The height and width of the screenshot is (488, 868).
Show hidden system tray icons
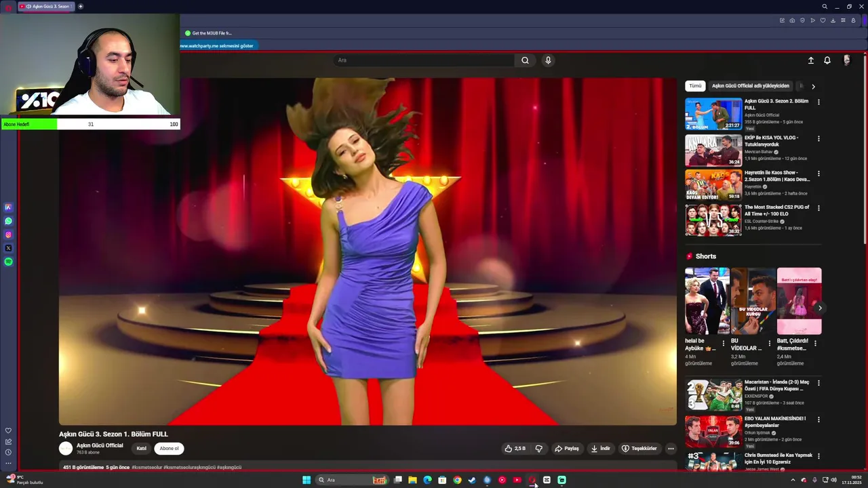pyautogui.click(x=793, y=480)
